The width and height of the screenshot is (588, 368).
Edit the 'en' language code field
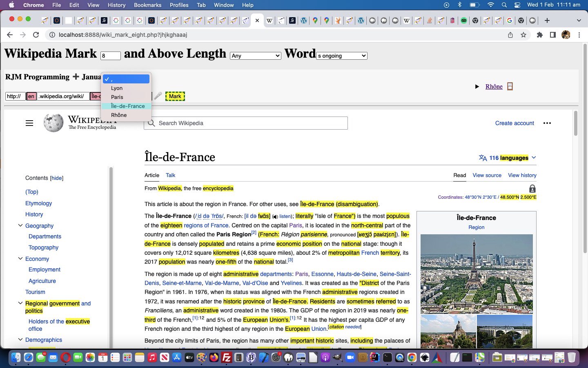(x=31, y=96)
